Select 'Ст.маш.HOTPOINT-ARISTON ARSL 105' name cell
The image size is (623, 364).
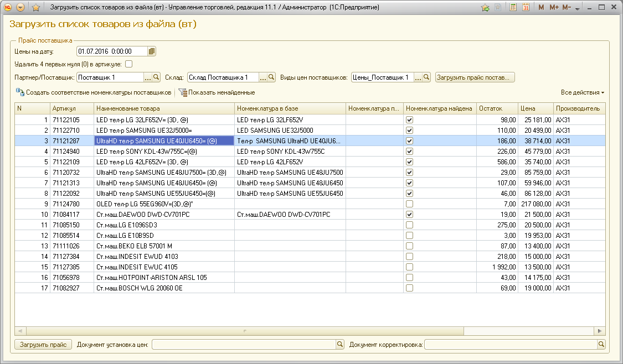click(164, 278)
